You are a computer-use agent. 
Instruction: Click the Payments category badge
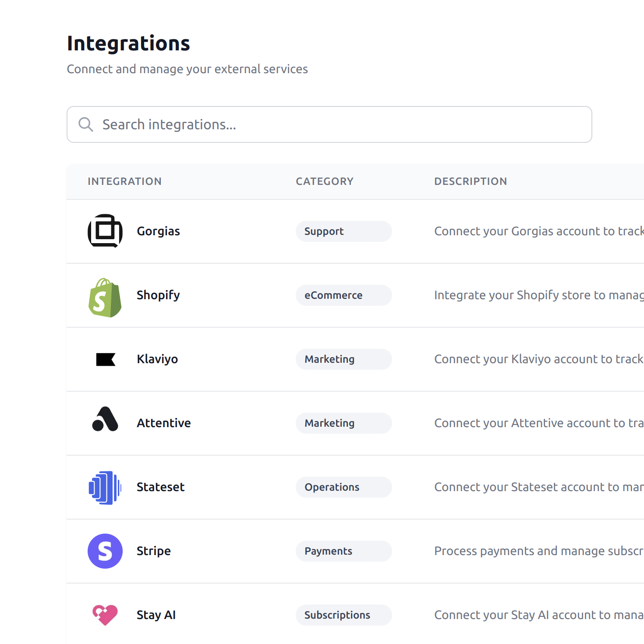pos(344,551)
